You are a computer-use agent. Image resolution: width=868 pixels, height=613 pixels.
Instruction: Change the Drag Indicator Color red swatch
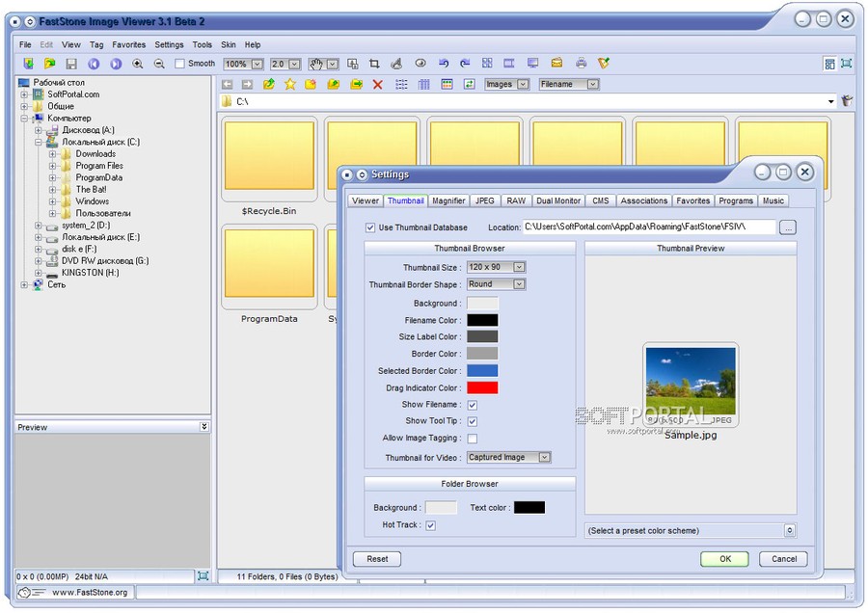click(x=482, y=387)
